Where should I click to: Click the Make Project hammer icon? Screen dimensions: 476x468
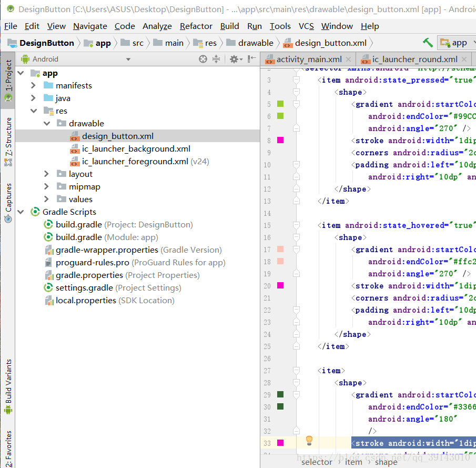point(428,43)
